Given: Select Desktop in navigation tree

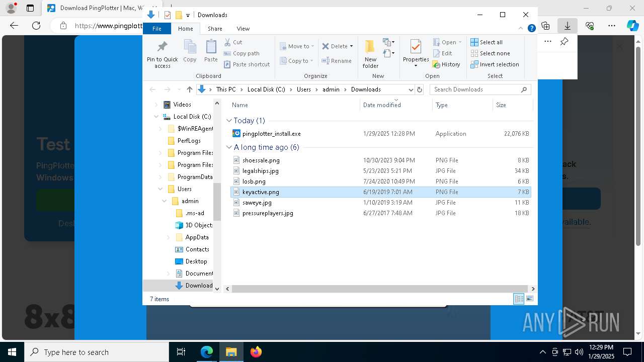Looking at the screenshot, I should tap(191, 261).
